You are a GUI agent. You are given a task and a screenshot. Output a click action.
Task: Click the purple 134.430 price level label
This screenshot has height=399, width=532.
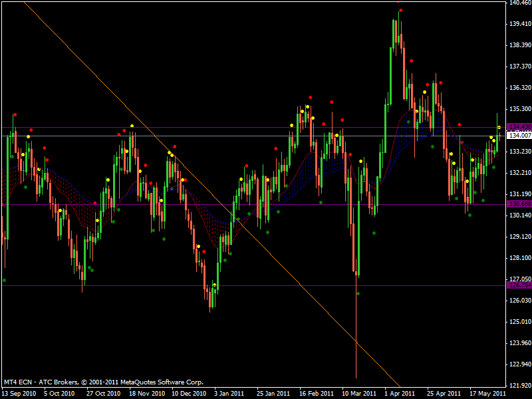coord(519,127)
